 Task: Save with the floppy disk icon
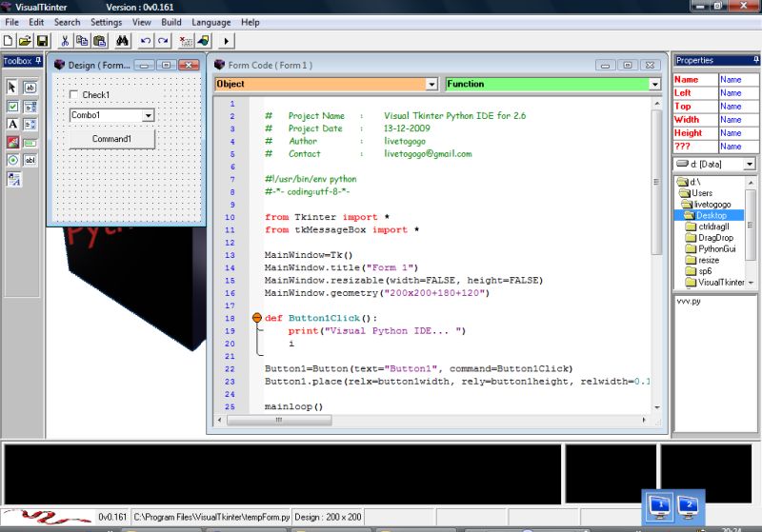pos(43,41)
